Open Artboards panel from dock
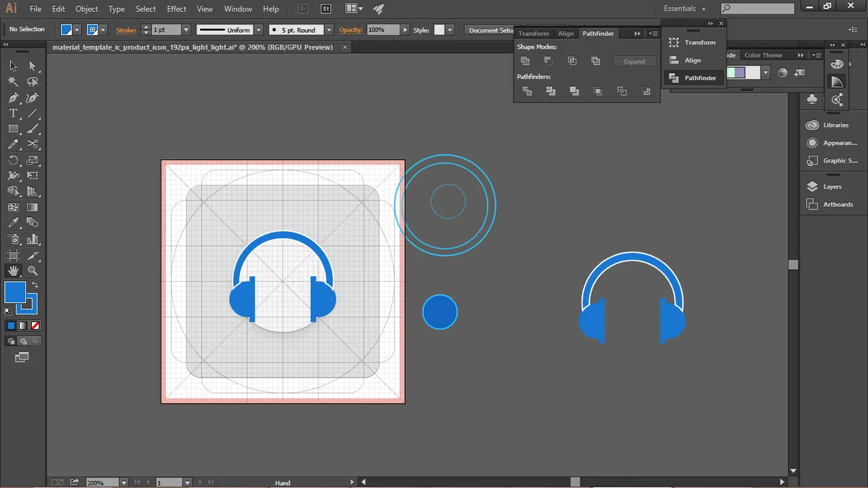Viewport: 868px width, 488px height. click(x=830, y=204)
